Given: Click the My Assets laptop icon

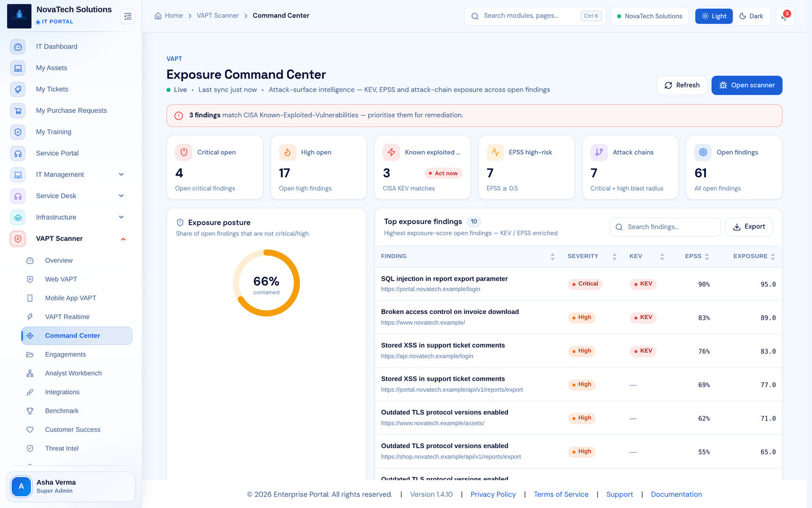Looking at the screenshot, I should 18,68.
